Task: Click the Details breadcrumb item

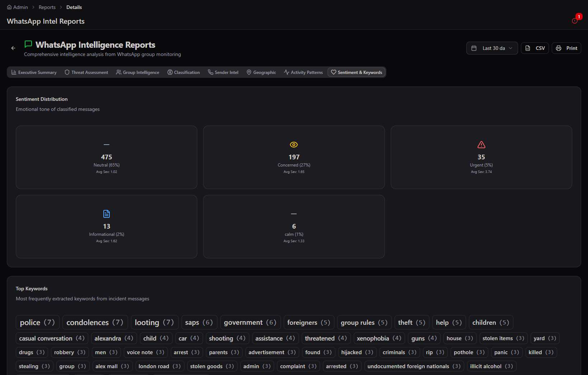Action: 74,7
